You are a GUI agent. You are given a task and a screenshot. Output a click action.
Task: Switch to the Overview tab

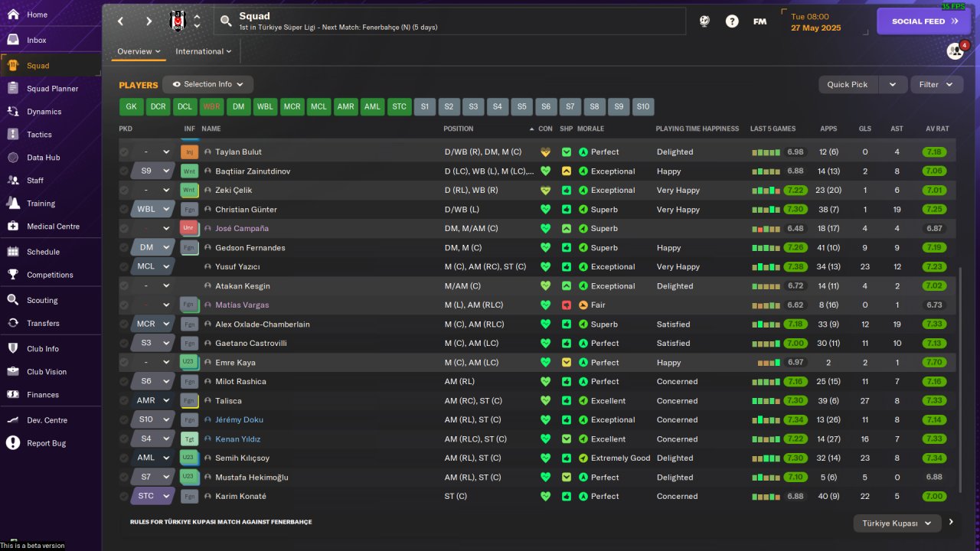click(139, 51)
